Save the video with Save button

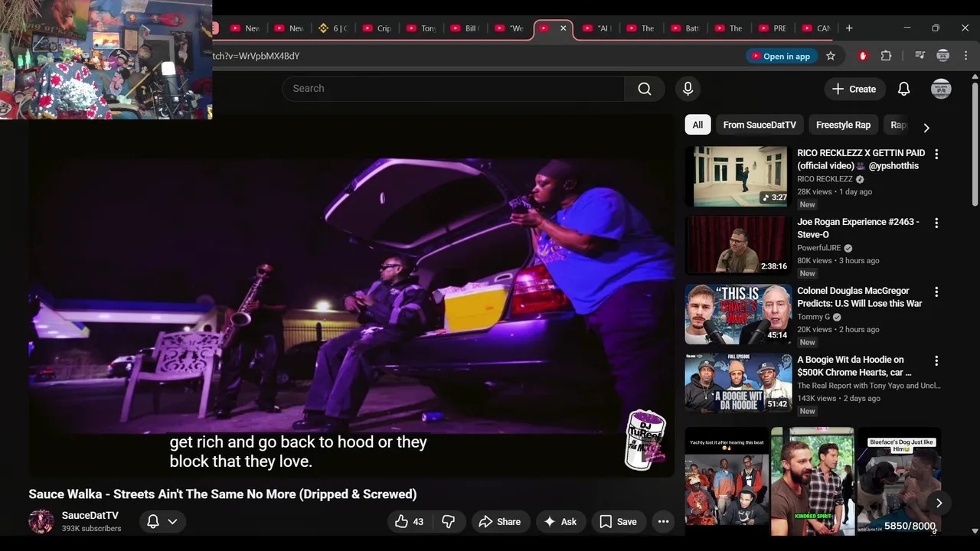tap(618, 522)
